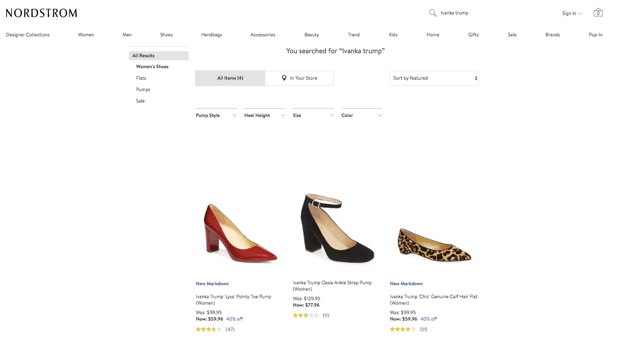
Task: Select the All Items (4) tab
Action: click(230, 78)
